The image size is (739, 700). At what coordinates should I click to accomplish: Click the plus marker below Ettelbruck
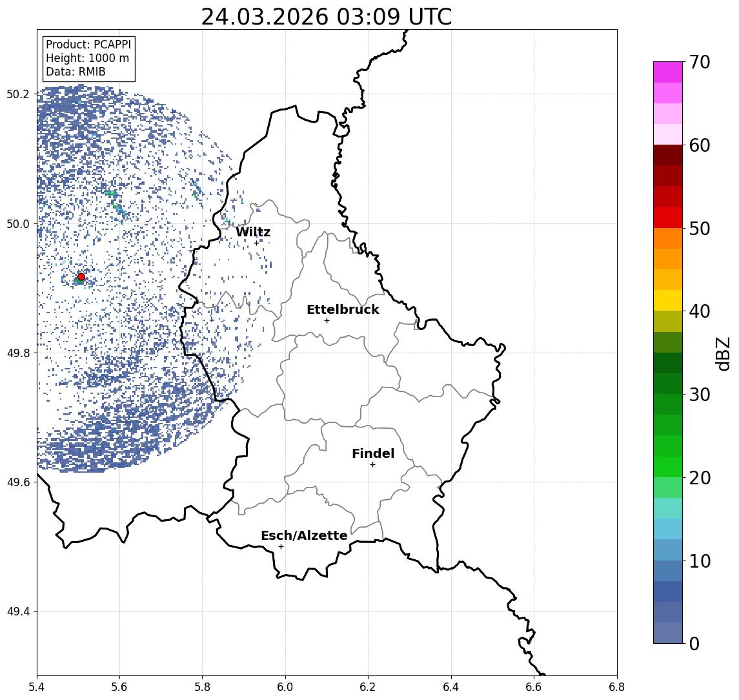[x=327, y=321]
